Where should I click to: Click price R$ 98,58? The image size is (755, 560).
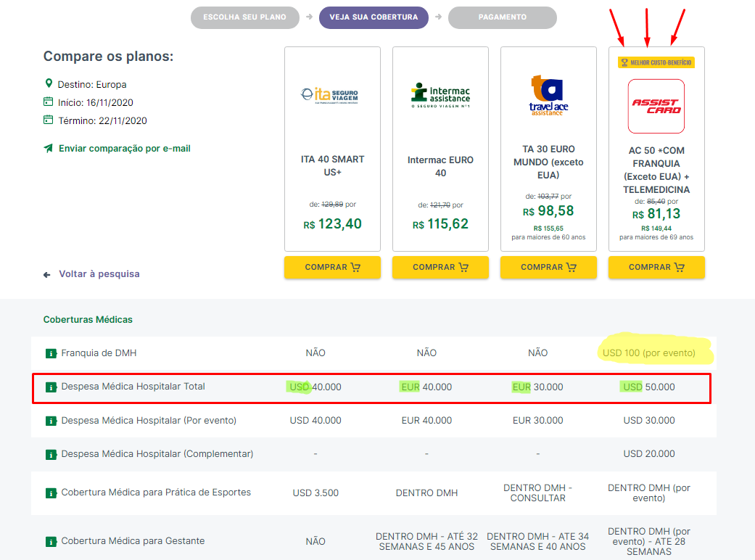(x=548, y=211)
